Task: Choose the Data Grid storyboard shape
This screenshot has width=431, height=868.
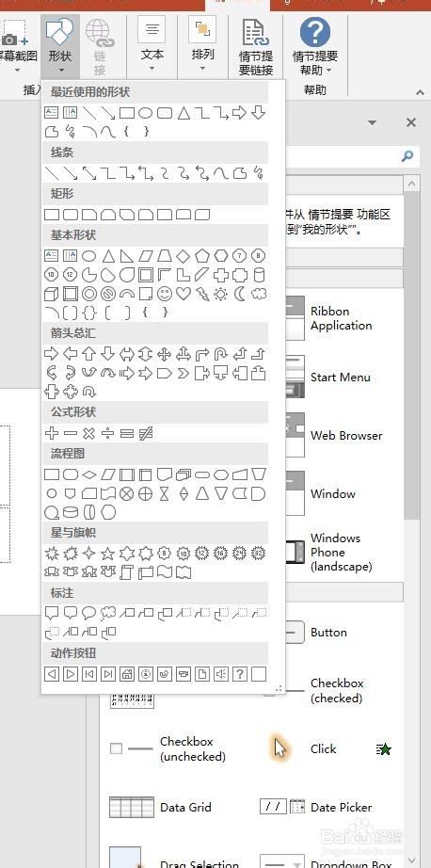Action: [x=161, y=807]
